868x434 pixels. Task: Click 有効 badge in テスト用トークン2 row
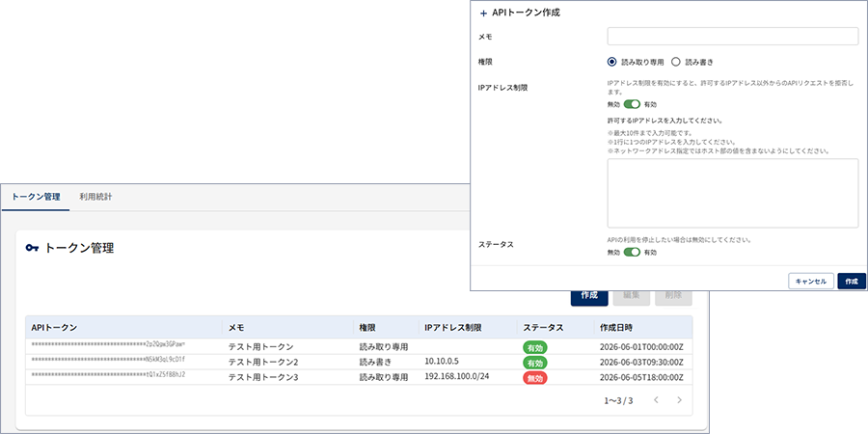tap(534, 364)
